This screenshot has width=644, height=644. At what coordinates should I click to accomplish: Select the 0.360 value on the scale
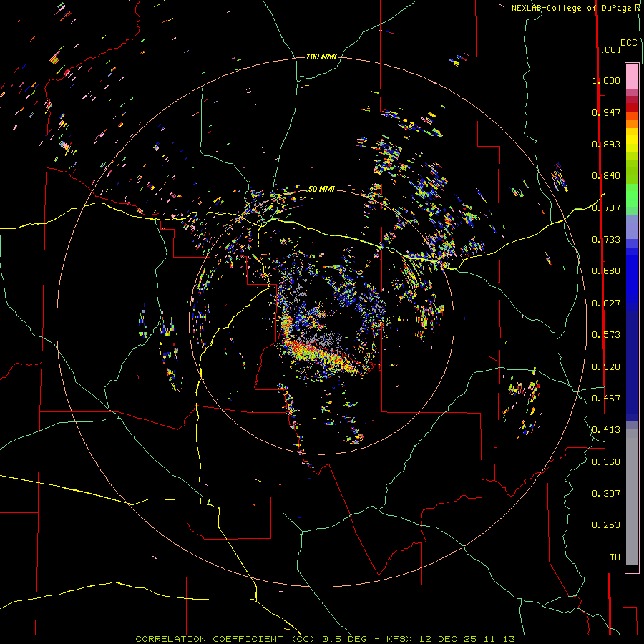click(606, 462)
